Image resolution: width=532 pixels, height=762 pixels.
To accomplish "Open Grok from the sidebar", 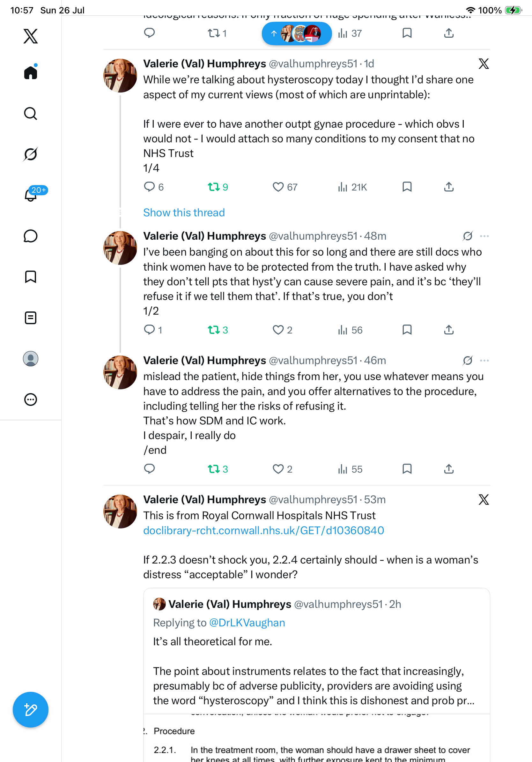I will pyautogui.click(x=31, y=154).
